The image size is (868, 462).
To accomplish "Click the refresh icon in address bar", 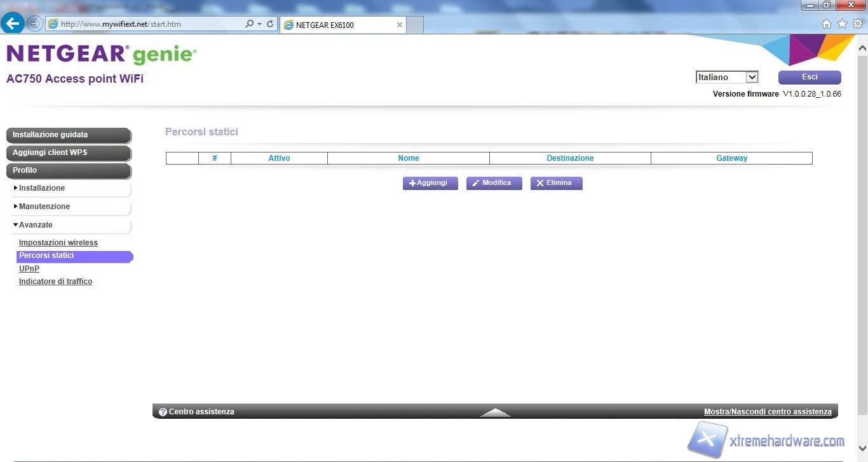I will pyautogui.click(x=270, y=24).
